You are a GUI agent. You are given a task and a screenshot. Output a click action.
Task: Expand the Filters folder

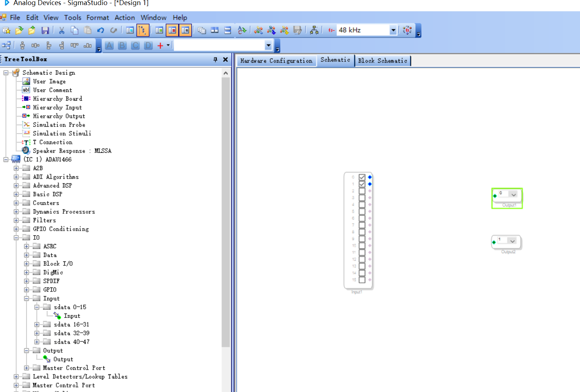point(16,220)
